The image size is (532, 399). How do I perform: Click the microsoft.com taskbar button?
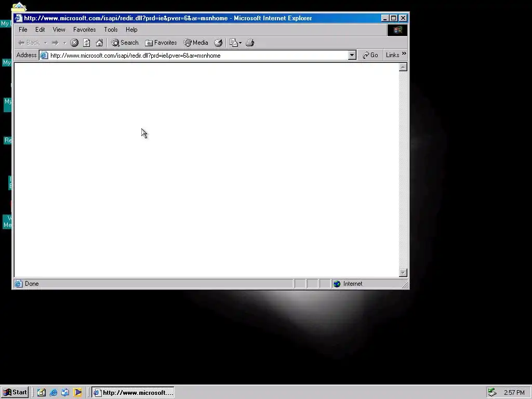(x=133, y=393)
